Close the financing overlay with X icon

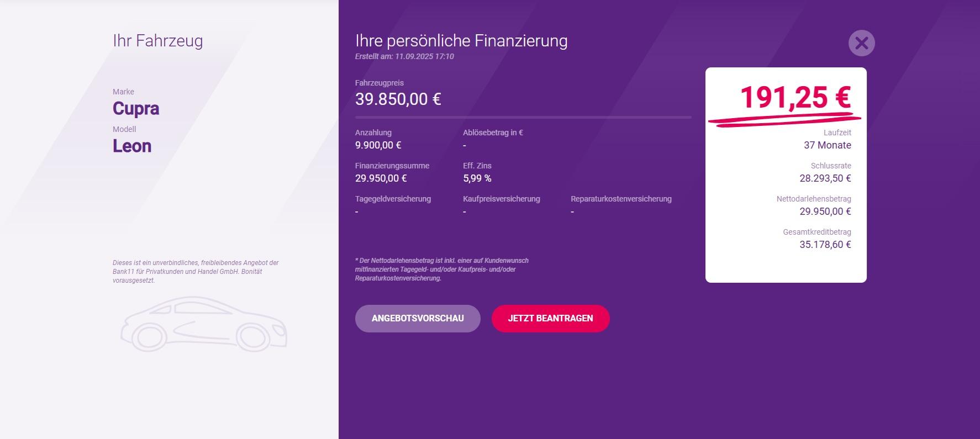pyautogui.click(x=861, y=43)
